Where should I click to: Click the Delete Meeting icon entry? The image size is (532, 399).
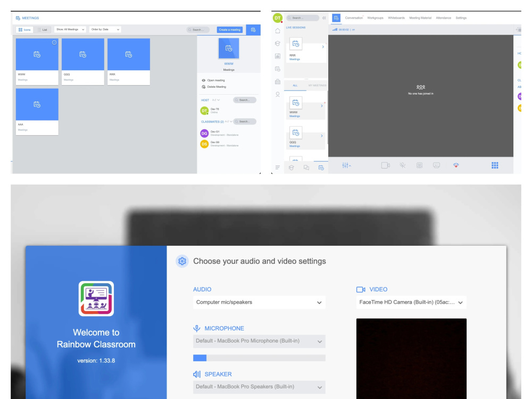pyautogui.click(x=214, y=87)
